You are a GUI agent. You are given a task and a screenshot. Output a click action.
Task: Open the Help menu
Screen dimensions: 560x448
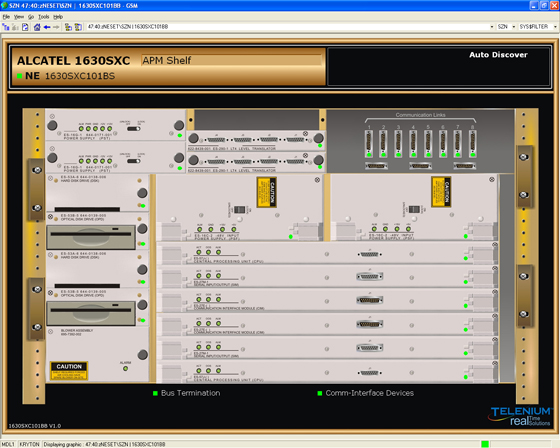click(58, 17)
